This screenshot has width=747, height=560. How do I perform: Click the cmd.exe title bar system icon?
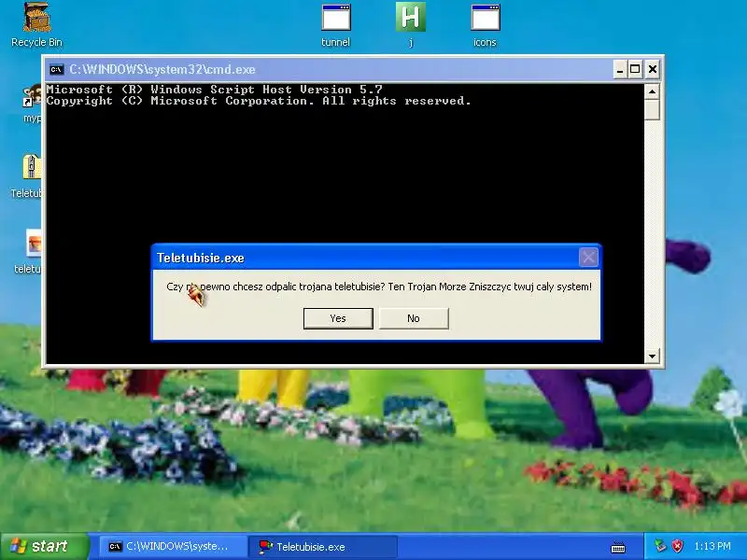tap(57, 69)
